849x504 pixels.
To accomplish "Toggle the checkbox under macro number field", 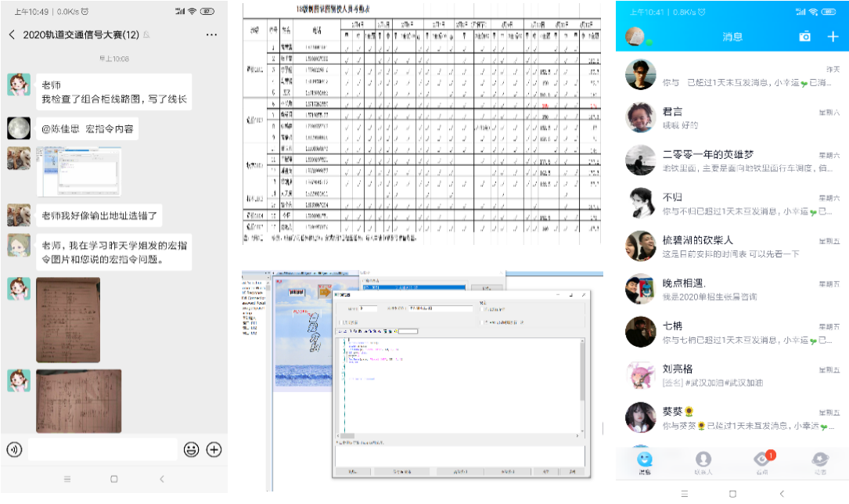I will (340, 322).
